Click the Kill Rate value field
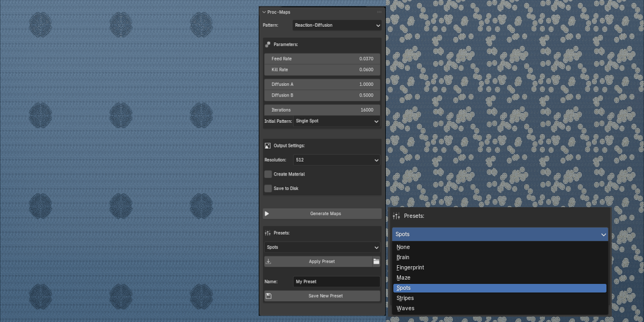 [322, 70]
